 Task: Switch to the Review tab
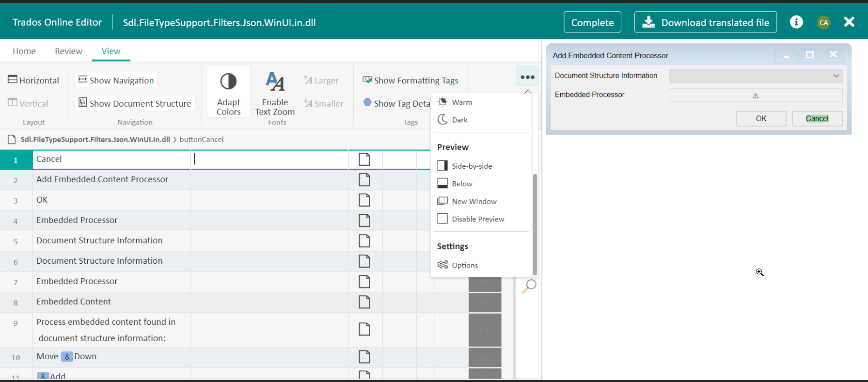(69, 51)
